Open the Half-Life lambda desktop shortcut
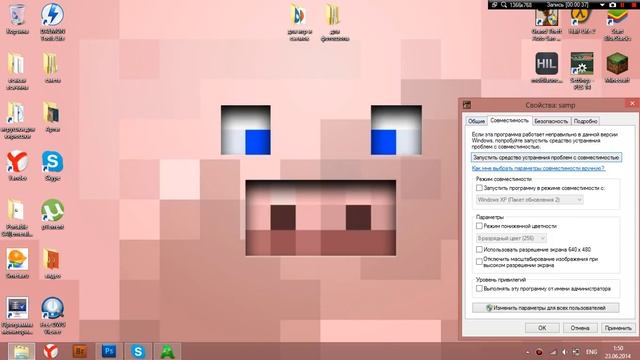Viewport: 640px width, 360px height. [x=582, y=18]
